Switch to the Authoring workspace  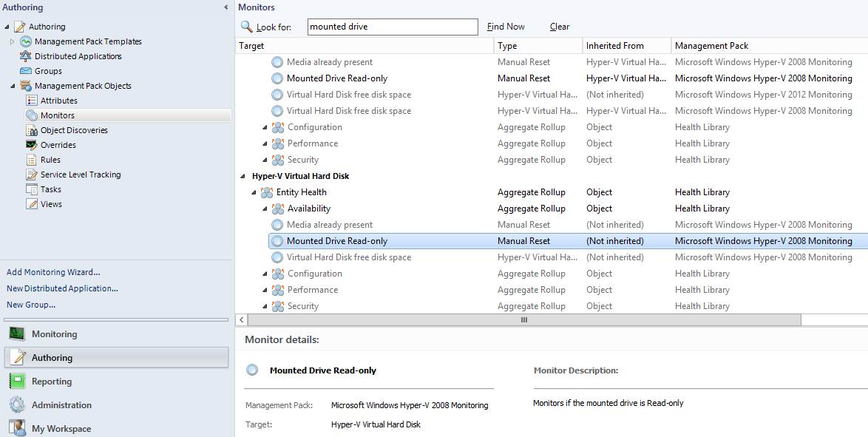[116, 357]
